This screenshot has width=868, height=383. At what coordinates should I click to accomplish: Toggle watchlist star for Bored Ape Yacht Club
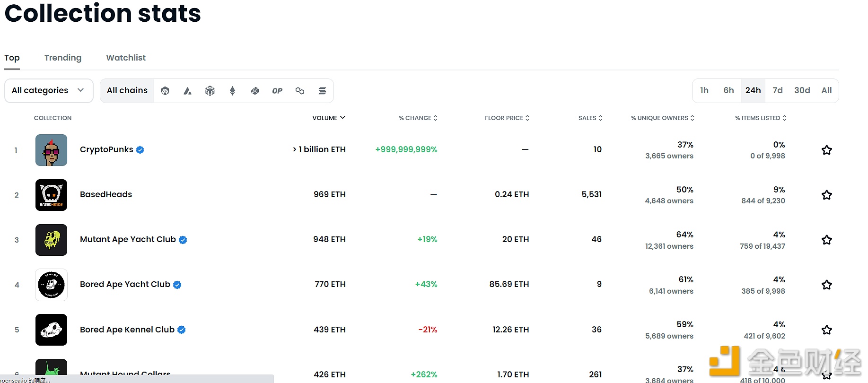click(827, 285)
